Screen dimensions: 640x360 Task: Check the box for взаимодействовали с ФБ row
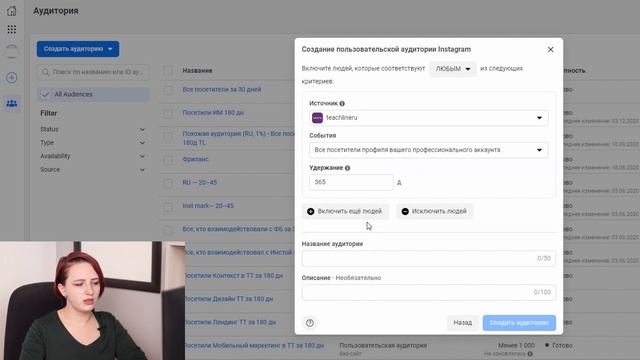coord(168,229)
